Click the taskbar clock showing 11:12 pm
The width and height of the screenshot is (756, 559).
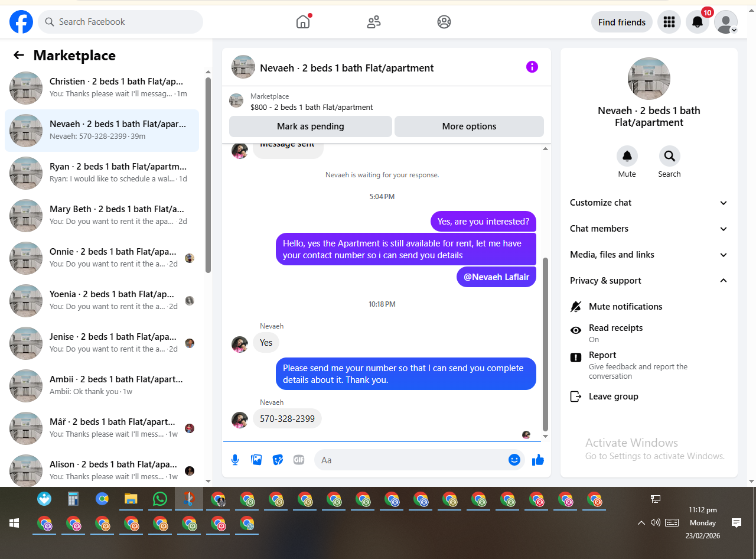(703, 522)
